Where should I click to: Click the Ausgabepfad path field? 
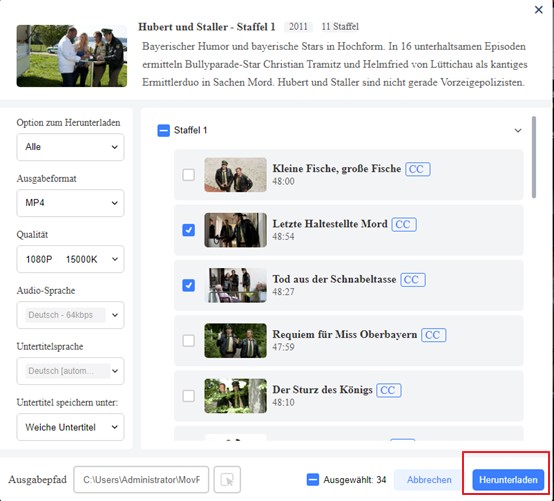pos(141,479)
